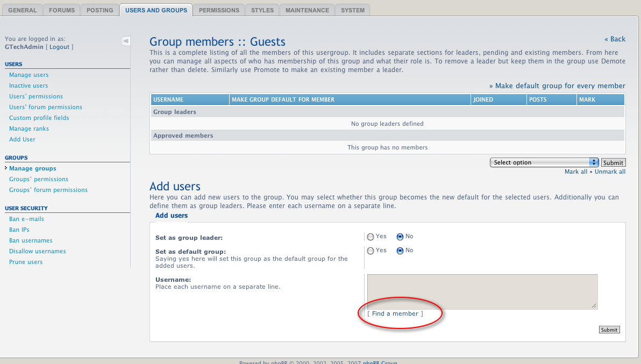Open the Permissions tab

pos(219,10)
